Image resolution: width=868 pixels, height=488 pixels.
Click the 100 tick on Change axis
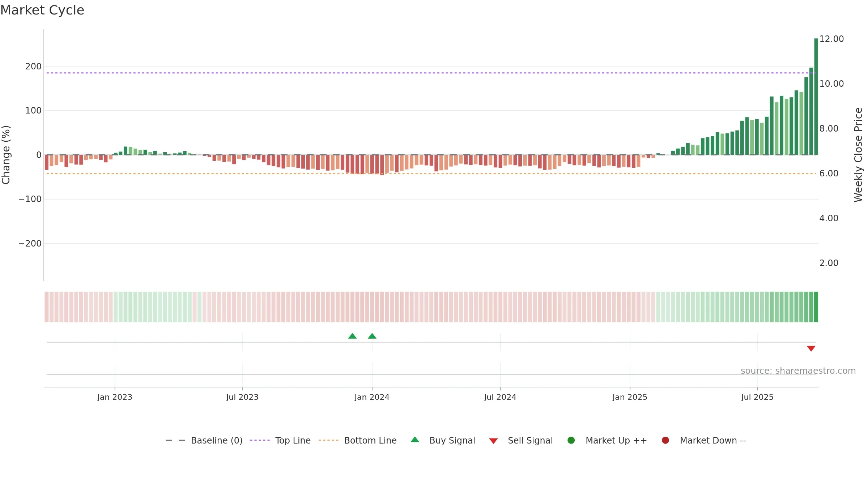coord(33,111)
